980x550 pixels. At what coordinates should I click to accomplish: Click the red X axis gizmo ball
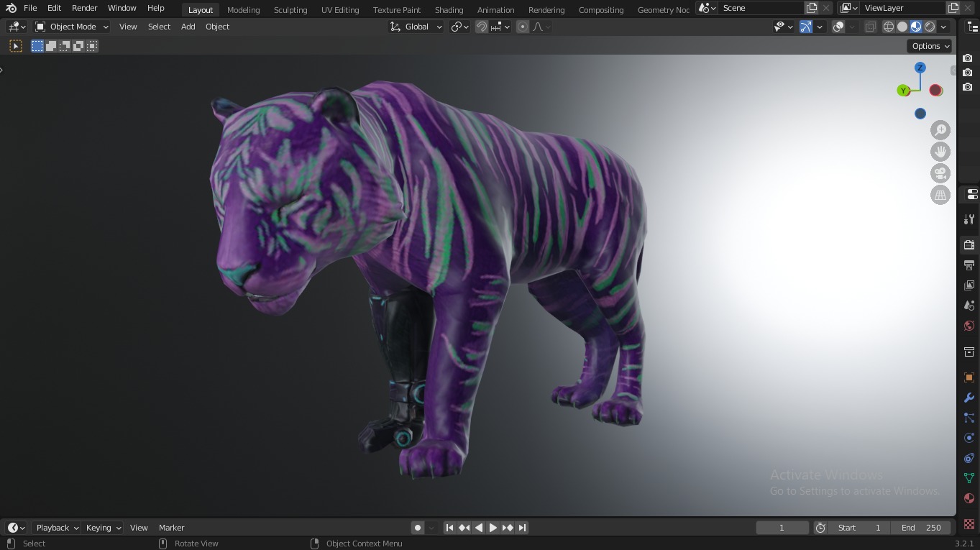tap(935, 91)
